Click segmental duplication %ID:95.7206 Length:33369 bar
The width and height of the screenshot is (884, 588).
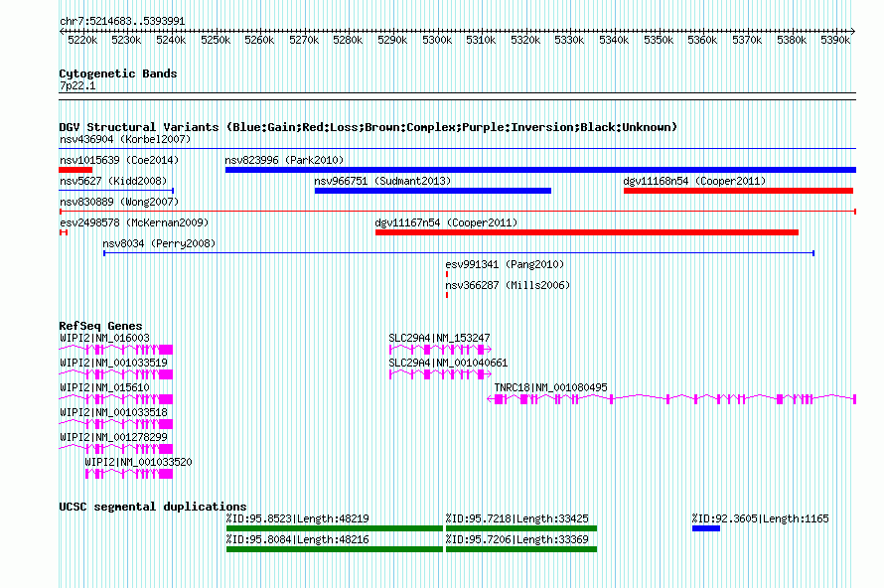click(521, 549)
